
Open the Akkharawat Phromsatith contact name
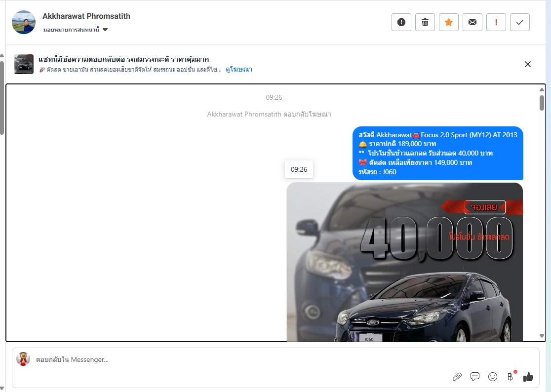point(86,16)
